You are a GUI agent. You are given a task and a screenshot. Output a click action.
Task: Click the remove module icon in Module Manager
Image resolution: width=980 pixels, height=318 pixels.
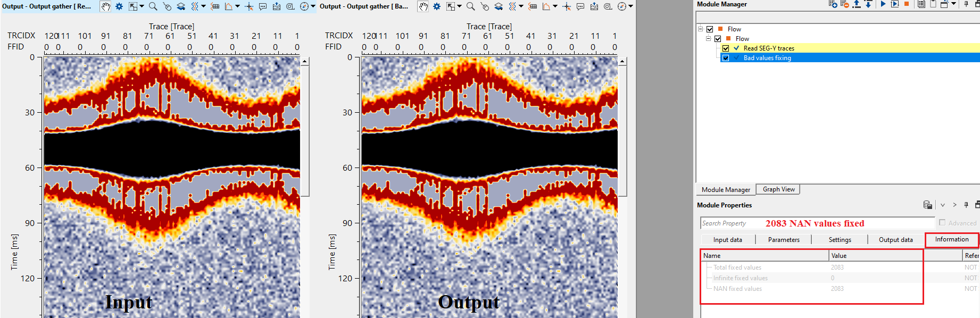[x=844, y=4]
